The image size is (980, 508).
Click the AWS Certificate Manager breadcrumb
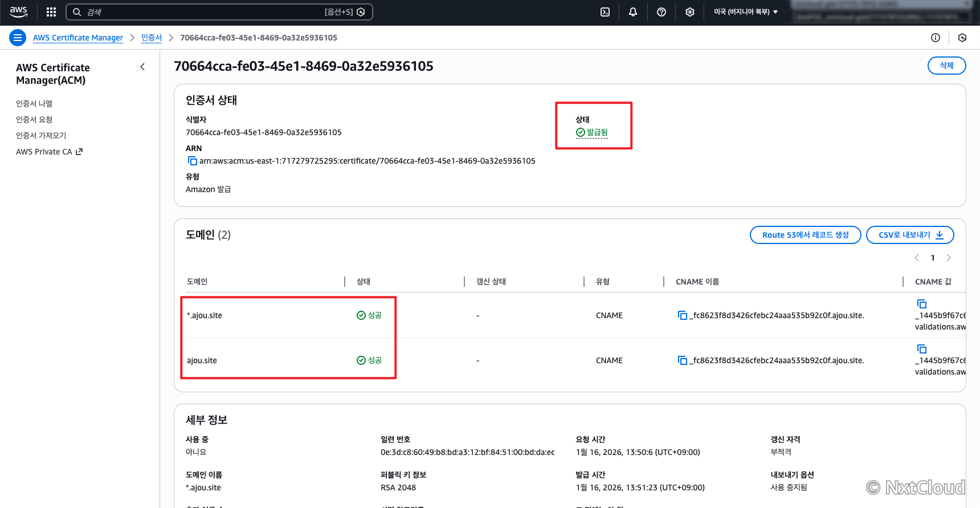pos(78,38)
